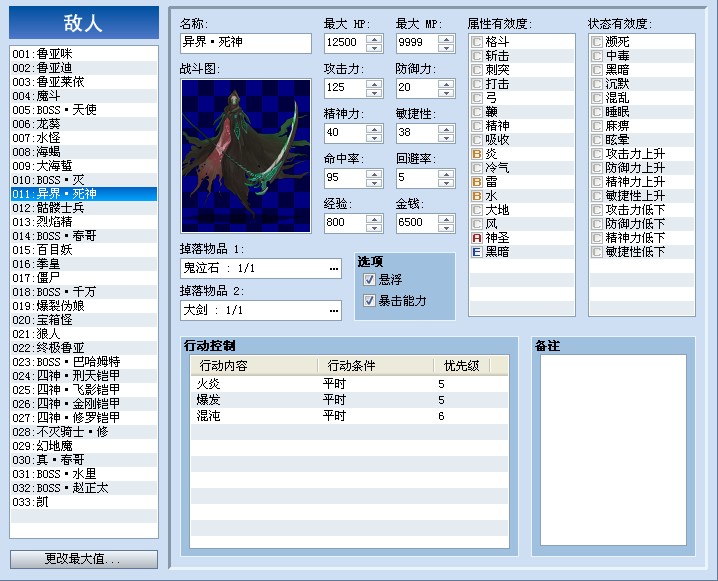Viewport: 718px width, 581px height.
Task: Increase the 敏捷性 value
Action: (446, 128)
